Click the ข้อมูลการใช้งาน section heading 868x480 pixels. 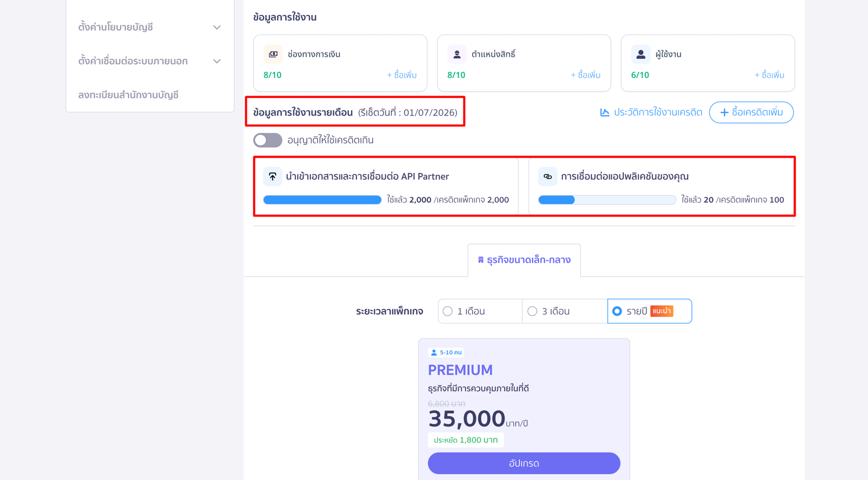285,17
